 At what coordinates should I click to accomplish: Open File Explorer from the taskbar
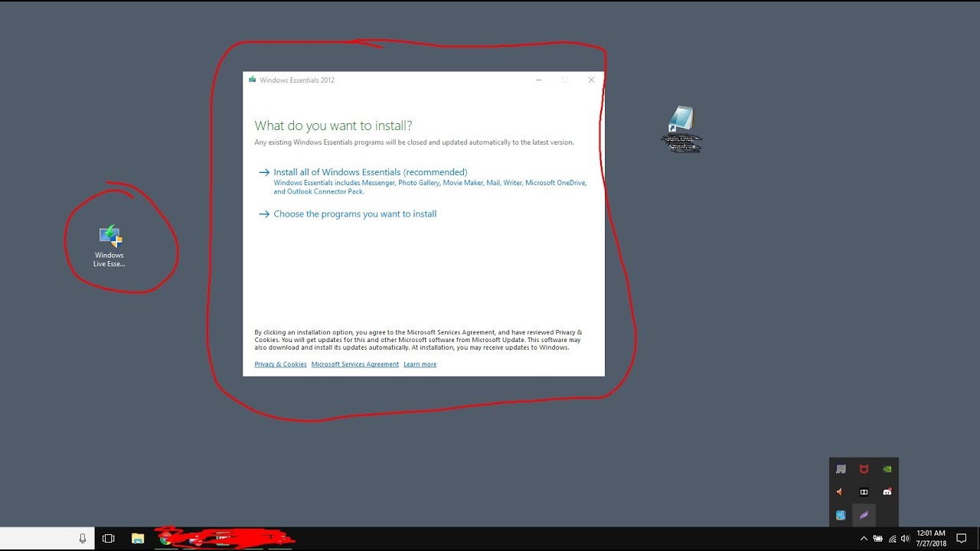point(138,539)
